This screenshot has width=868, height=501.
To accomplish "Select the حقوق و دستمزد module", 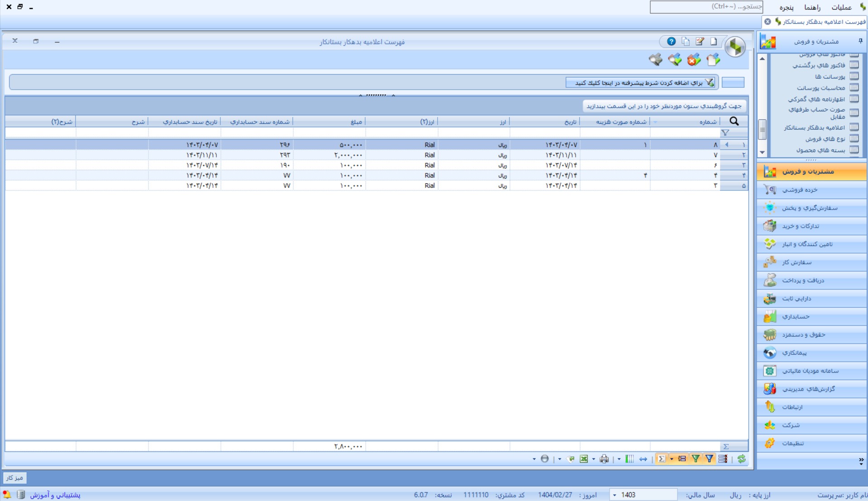I will [811, 334].
